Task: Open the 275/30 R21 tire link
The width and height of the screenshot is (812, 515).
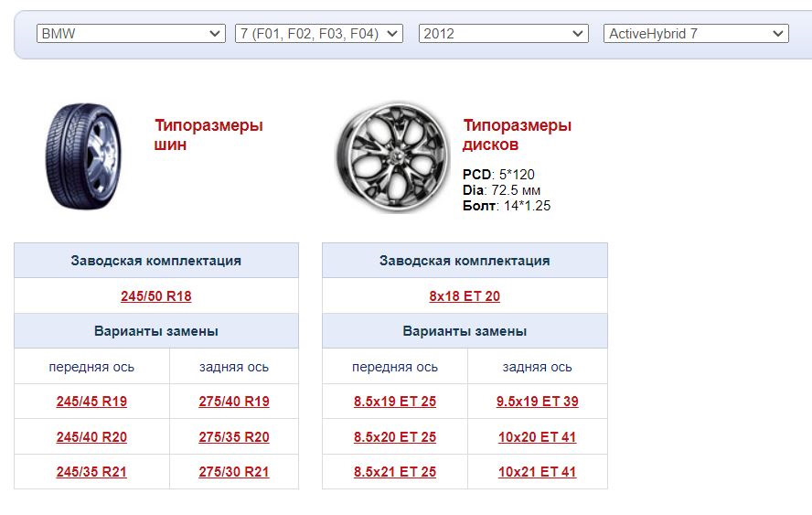Action: coord(234,473)
